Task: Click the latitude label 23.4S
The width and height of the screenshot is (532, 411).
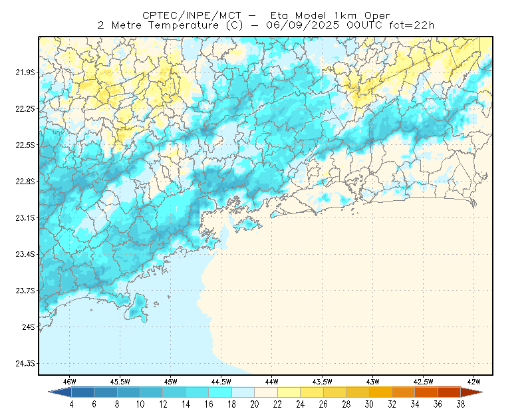Action: click(25, 254)
